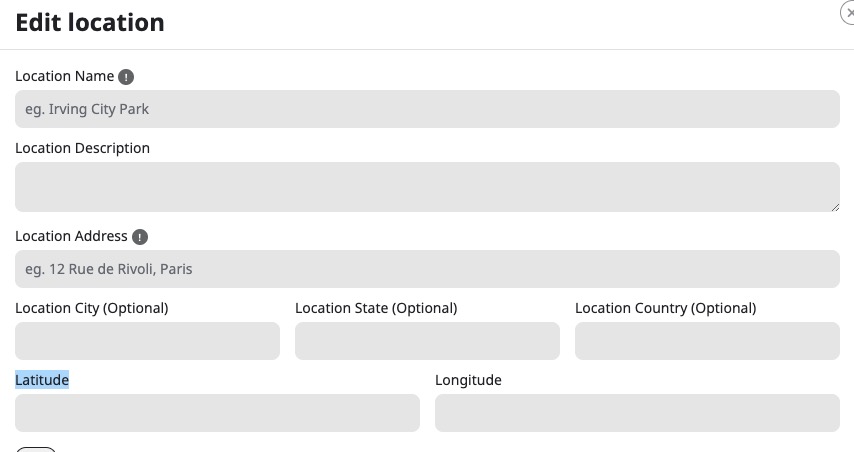
Task: Click the Location City (Optional) label
Action: [92, 308]
